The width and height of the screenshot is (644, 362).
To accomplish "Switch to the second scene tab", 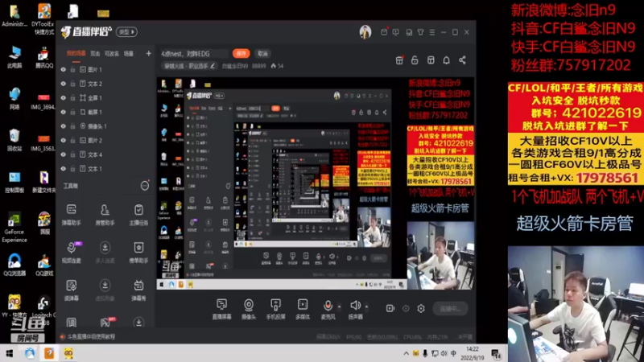I will (95, 54).
